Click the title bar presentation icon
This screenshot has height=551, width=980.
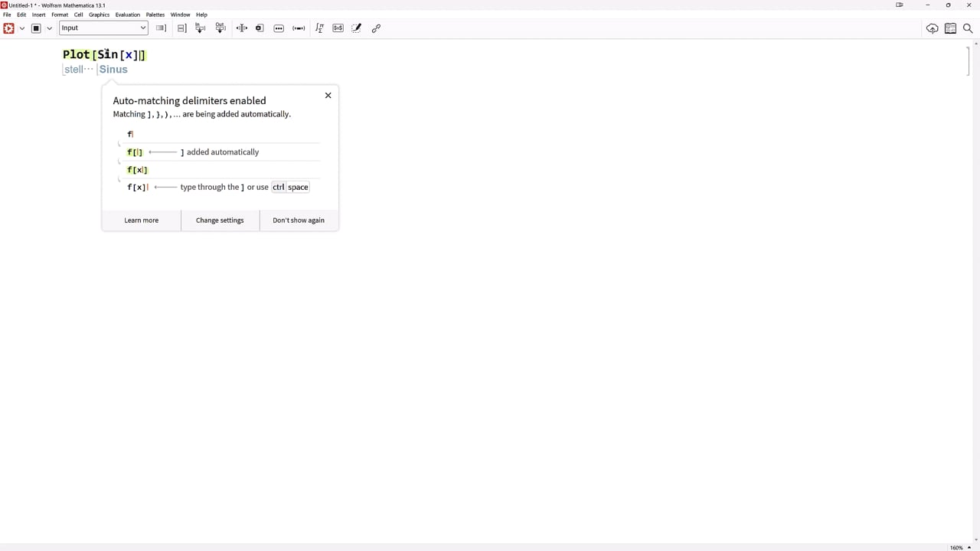900,5
